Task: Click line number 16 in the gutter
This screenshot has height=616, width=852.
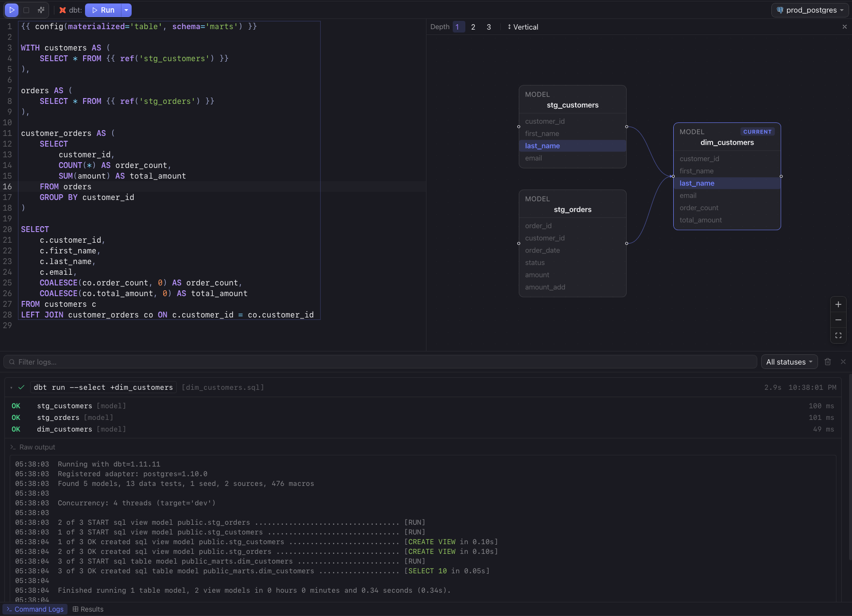Action: [7, 186]
